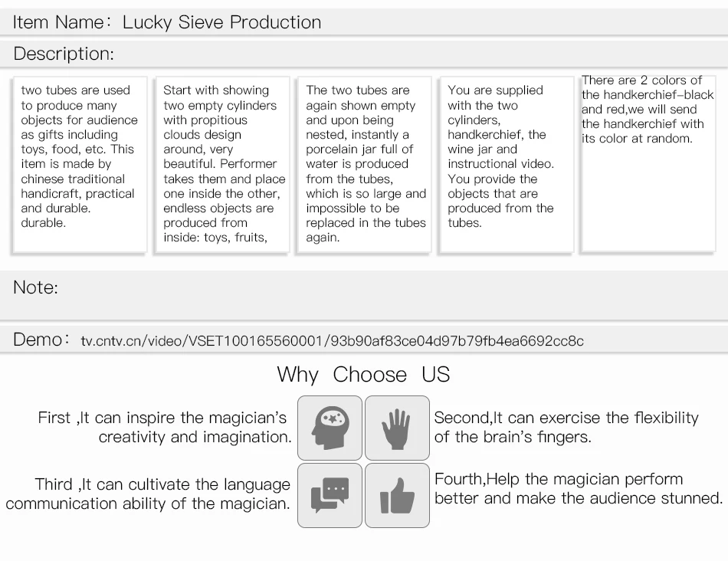The width and height of the screenshot is (728, 561).
Task: Click the Note section header
Action: (x=364, y=295)
